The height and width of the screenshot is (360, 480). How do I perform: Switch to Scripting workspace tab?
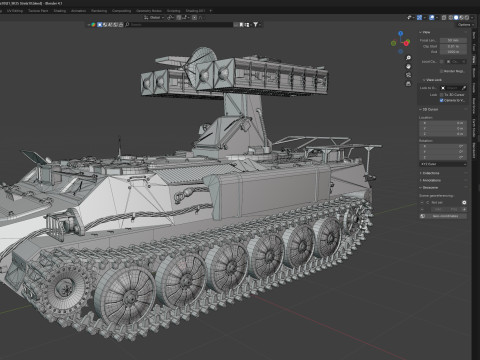[173, 11]
